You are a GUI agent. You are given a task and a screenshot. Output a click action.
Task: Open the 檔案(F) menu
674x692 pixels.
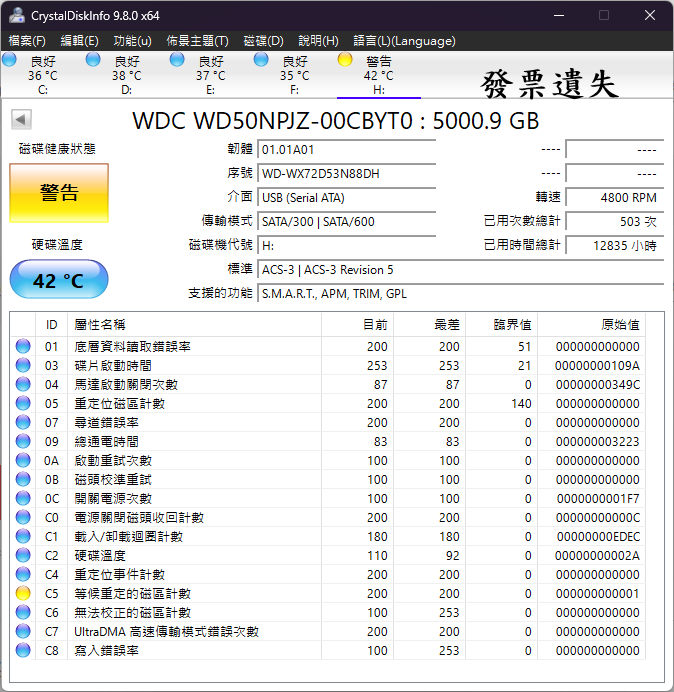point(27,41)
